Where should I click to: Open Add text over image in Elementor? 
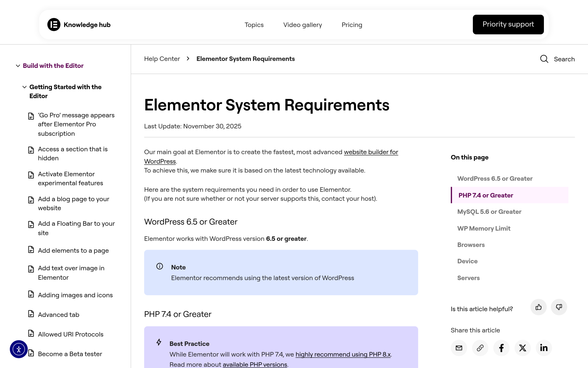pyautogui.click(x=71, y=273)
